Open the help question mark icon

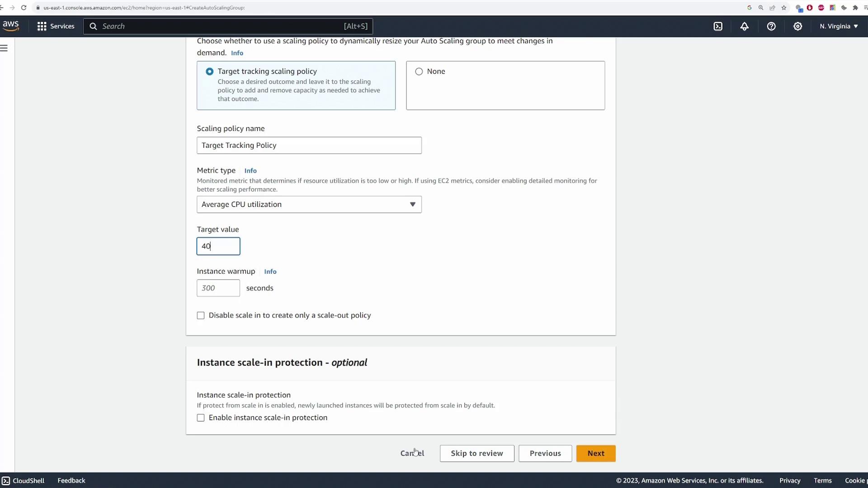(771, 26)
